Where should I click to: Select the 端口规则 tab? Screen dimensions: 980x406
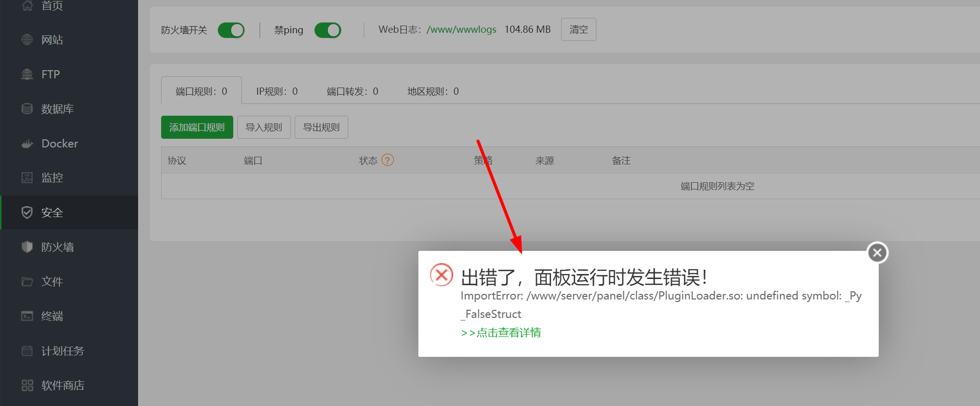(x=202, y=91)
